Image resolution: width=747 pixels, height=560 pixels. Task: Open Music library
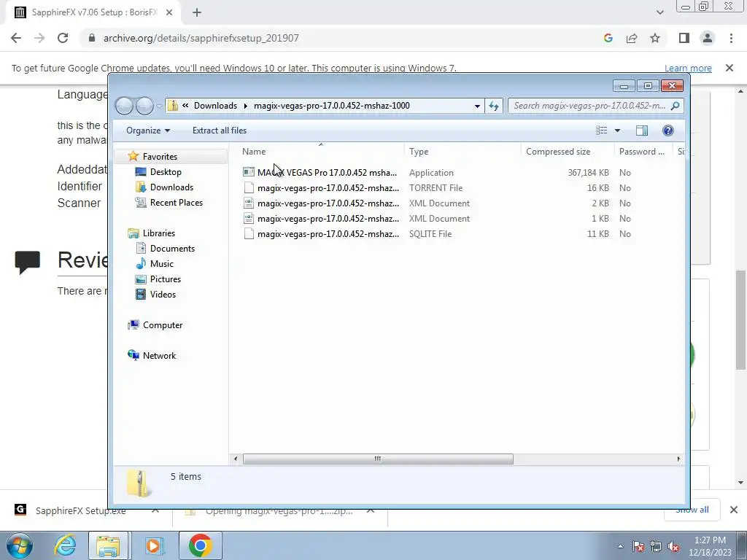(x=161, y=263)
